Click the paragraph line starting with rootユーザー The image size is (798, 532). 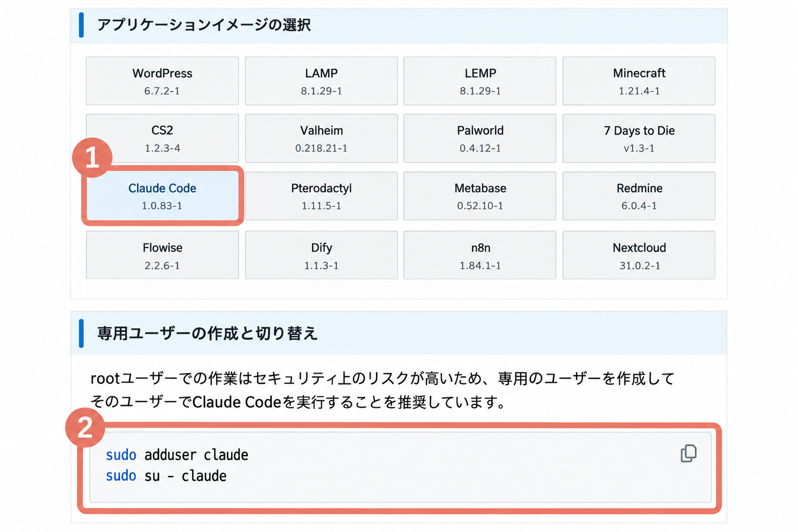[382, 378]
